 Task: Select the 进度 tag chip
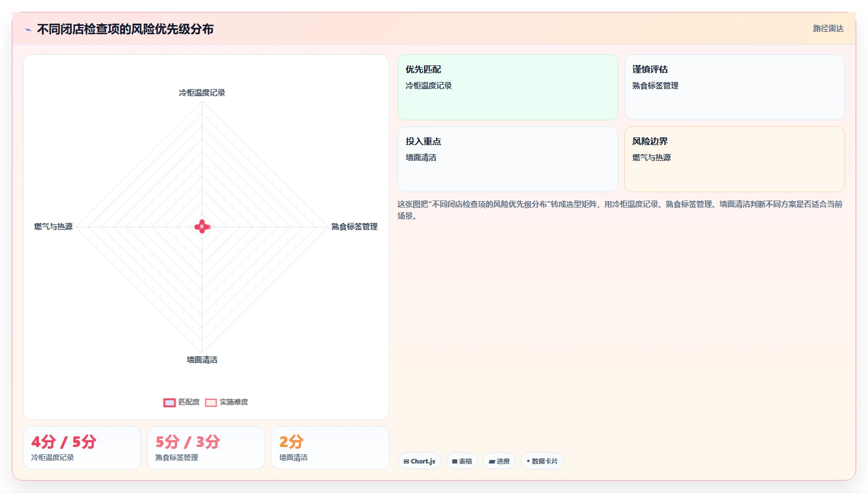[x=499, y=461]
